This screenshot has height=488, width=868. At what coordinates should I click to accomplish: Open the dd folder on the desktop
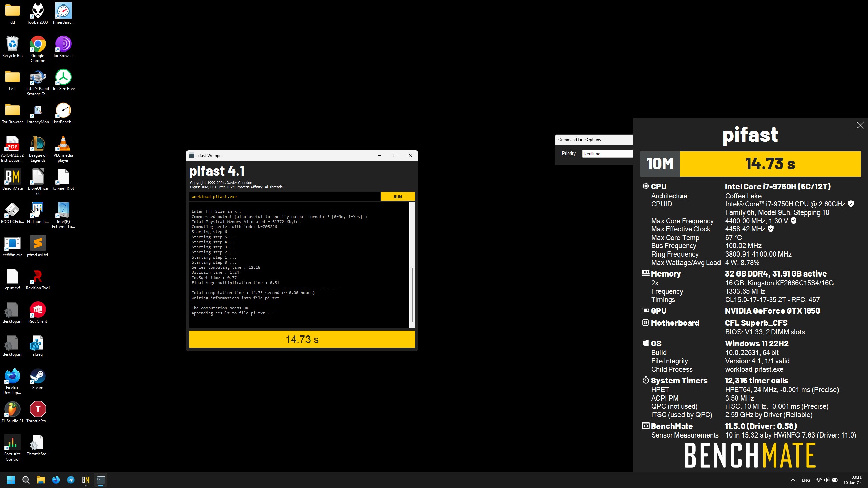[13, 14]
